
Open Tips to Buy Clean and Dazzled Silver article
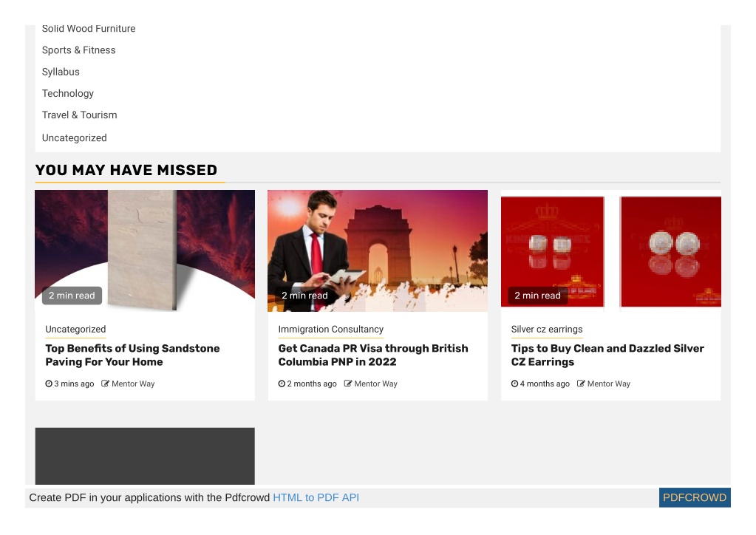pyautogui.click(x=607, y=355)
